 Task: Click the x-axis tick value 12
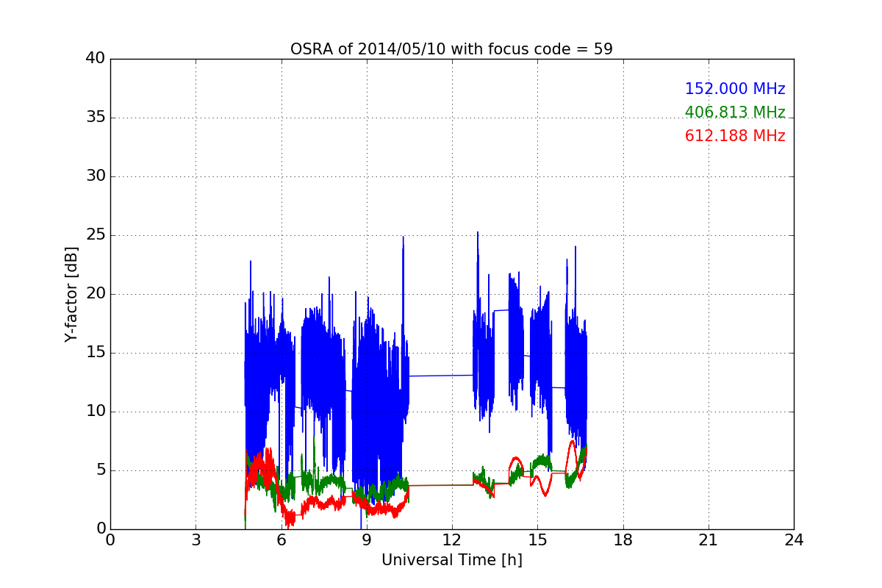[452, 540]
